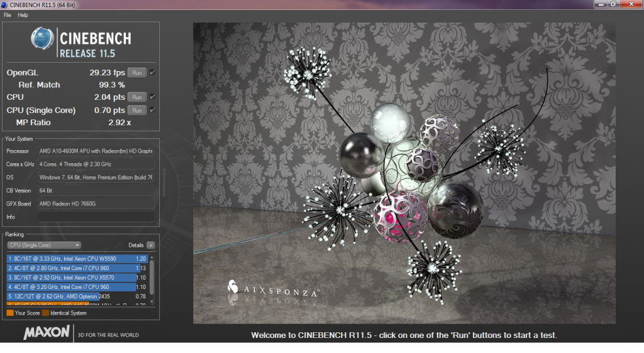
Task: Select ranking entry Intel Core i7 CPU 960
Action: pos(77,287)
